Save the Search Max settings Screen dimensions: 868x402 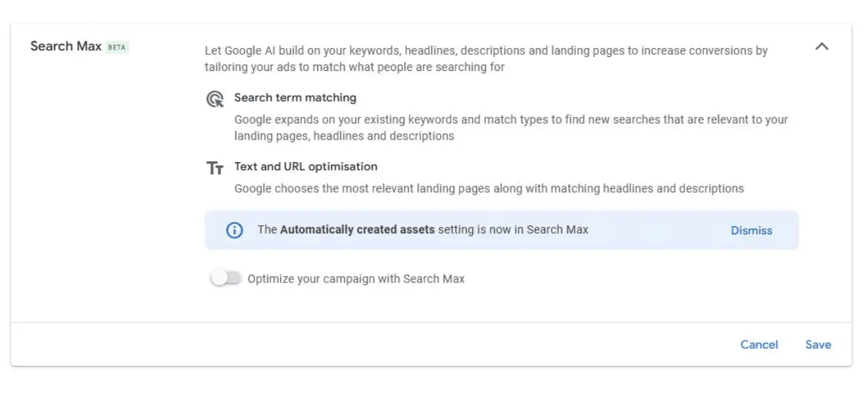tap(819, 344)
